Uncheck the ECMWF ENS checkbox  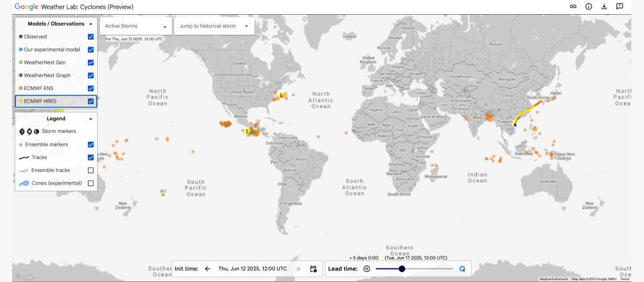91,89
